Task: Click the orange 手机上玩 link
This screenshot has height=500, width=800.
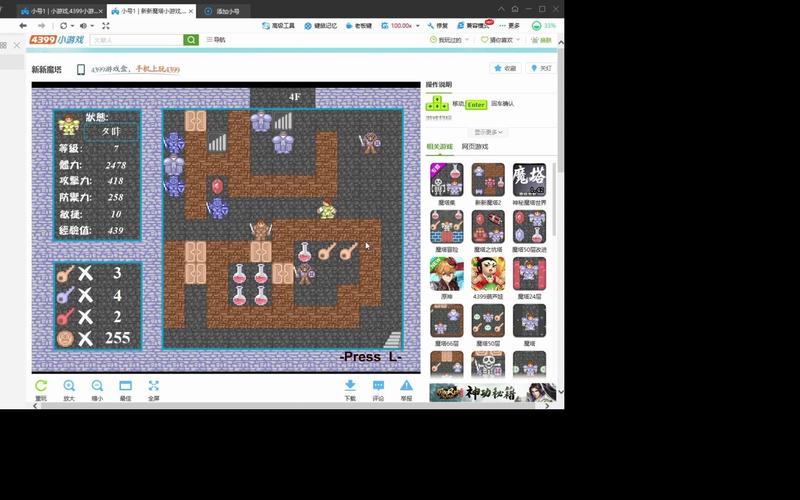Action: pyautogui.click(x=157, y=69)
